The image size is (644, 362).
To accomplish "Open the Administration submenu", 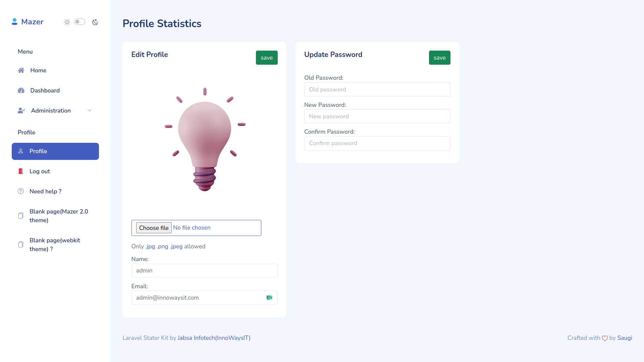I will click(x=51, y=111).
